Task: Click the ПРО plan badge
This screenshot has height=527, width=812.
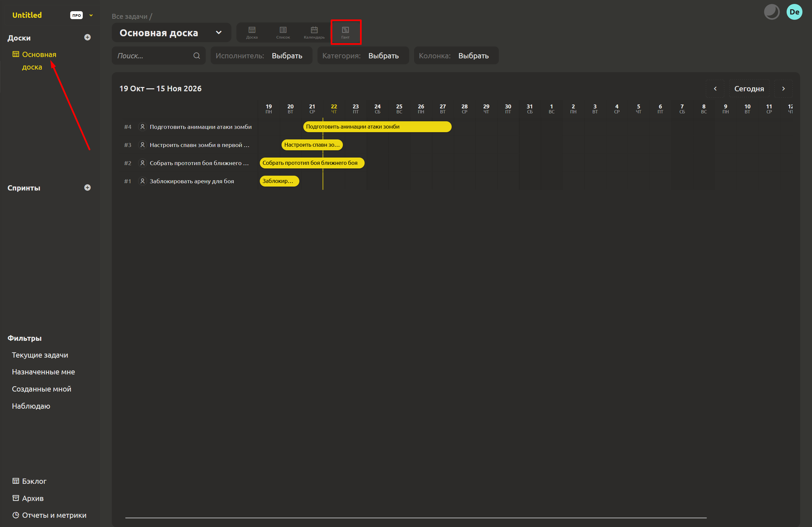Action: [76, 15]
